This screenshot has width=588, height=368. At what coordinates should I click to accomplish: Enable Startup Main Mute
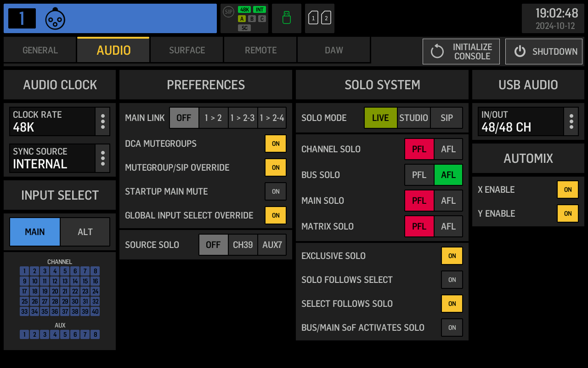tap(276, 191)
